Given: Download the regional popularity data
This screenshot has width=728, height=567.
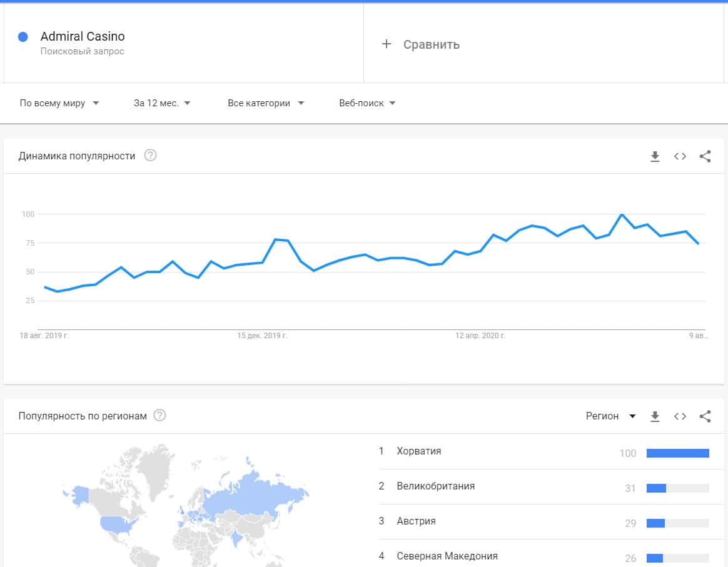Looking at the screenshot, I should click(655, 416).
